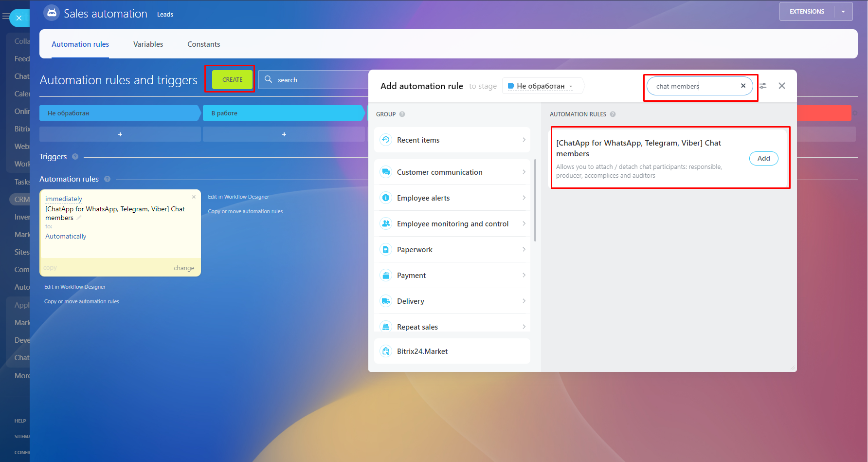Viewport: 868px width, 462px height.
Task: Switch to the Constants tab
Action: [203, 44]
